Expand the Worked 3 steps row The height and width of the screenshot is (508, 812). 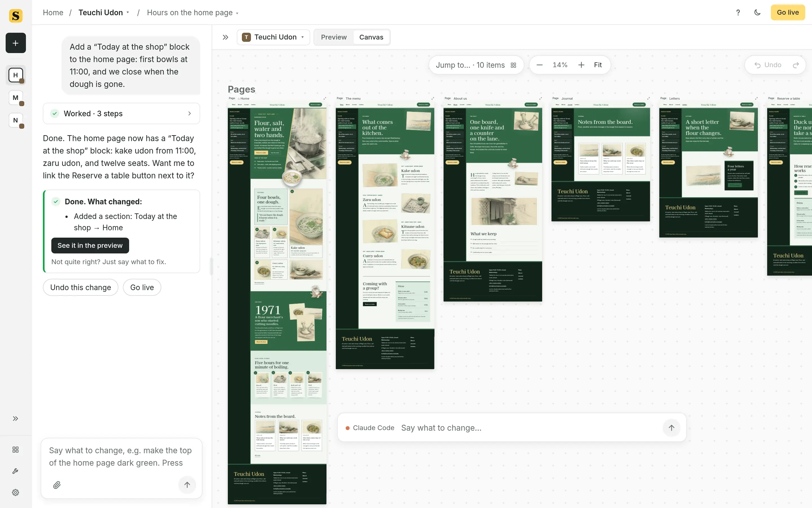point(122,113)
